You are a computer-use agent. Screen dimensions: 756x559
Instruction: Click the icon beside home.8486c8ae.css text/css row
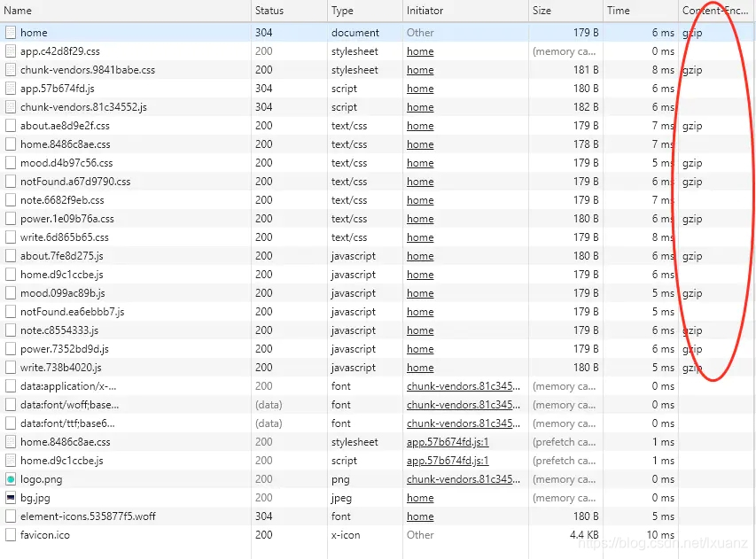10,144
